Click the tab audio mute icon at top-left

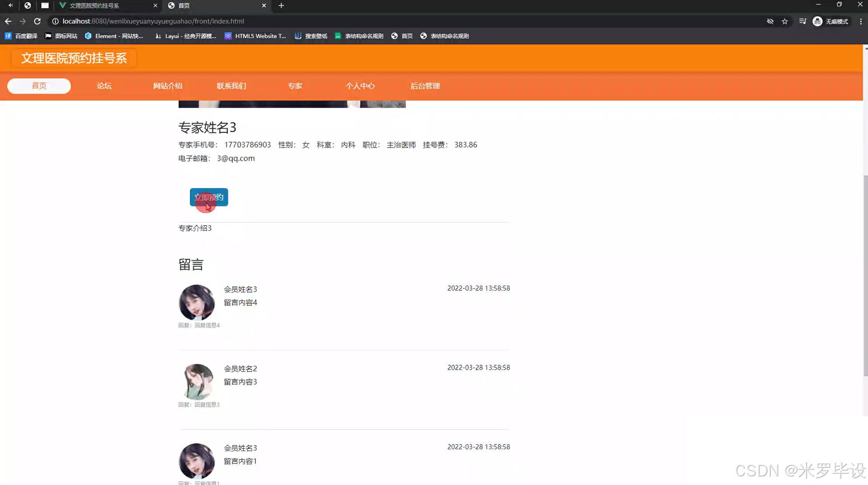[10, 5]
